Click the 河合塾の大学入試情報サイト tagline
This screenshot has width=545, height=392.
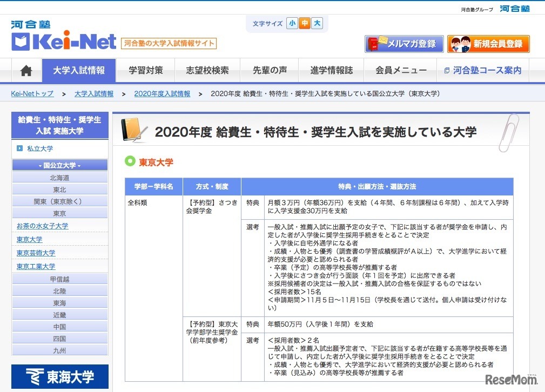169,43
